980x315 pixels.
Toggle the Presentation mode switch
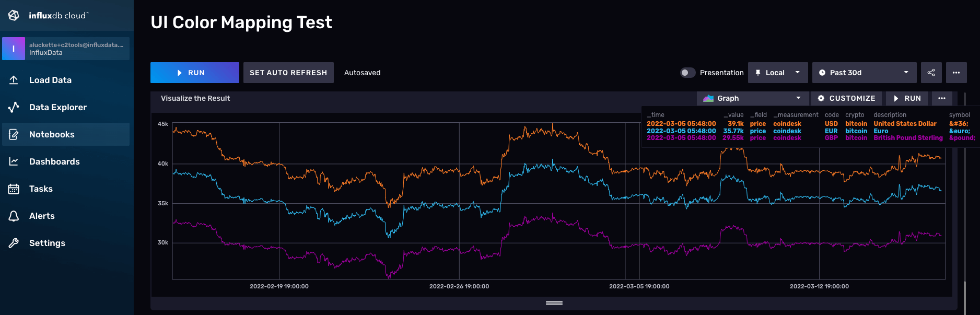coord(687,73)
